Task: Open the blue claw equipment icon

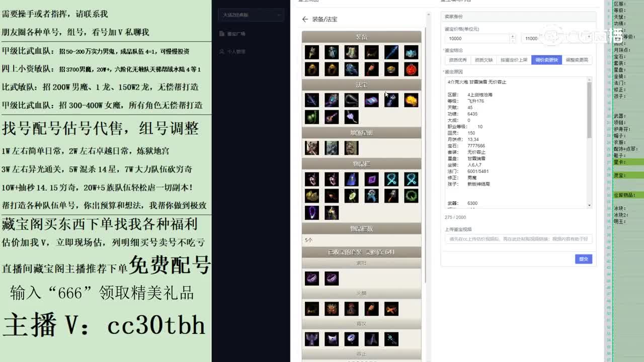Action: 352,69
